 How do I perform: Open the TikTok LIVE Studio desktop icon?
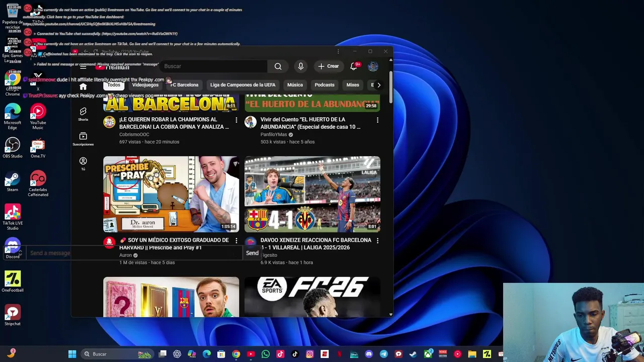[x=13, y=217]
